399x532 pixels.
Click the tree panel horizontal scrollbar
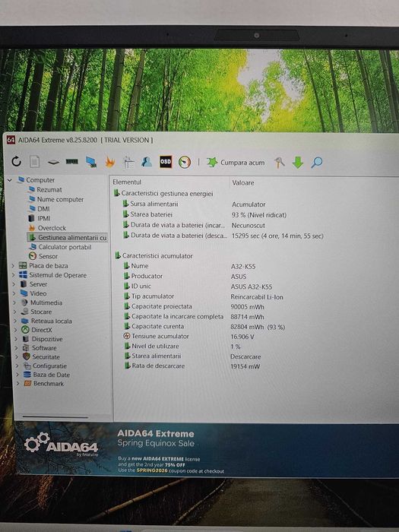click(55, 417)
